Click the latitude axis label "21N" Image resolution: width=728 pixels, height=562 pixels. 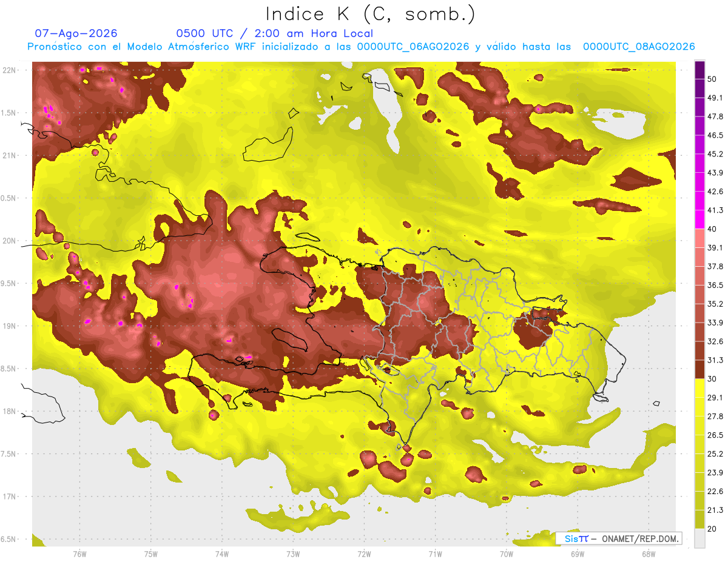click(x=10, y=156)
